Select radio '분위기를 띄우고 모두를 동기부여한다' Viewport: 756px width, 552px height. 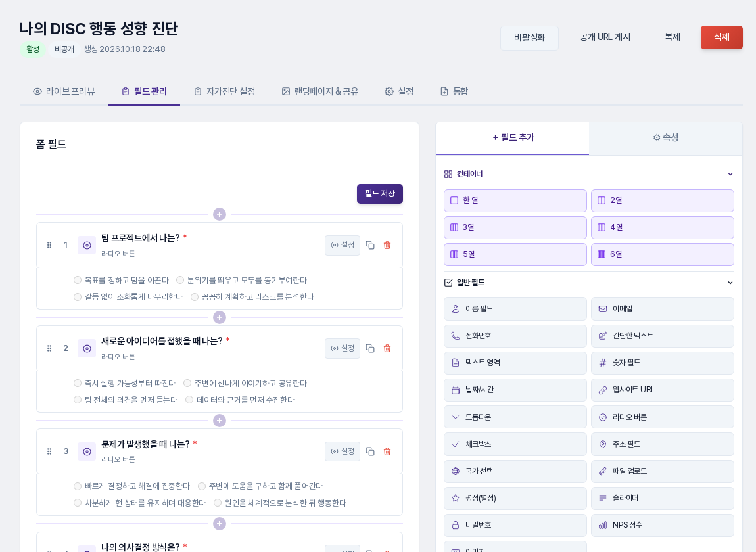180,280
